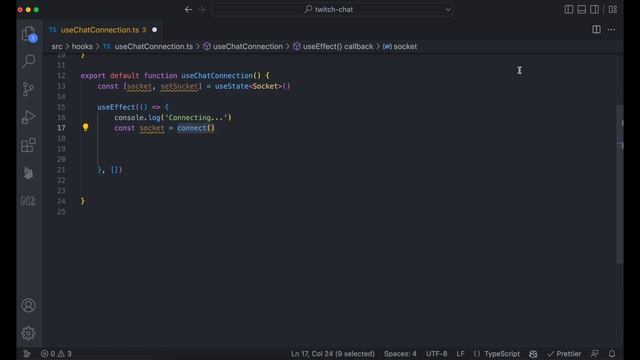This screenshot has width=640, height=360.
Task: Open the Accounts menu icon
Action: [x=29, y=305]
